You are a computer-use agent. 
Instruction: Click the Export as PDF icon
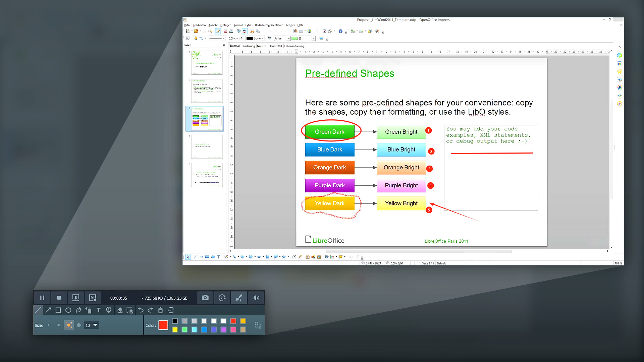click(226, 31)
